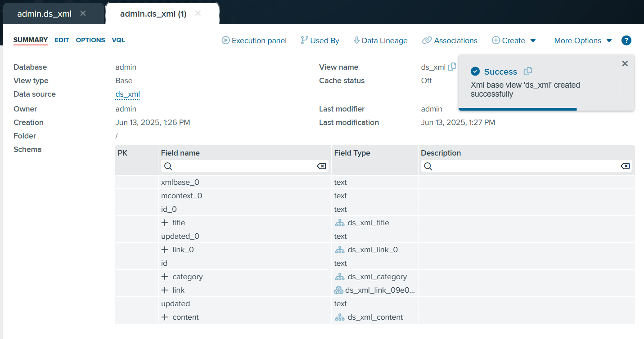Click the help question mark icon
The height and width of the screenshot is (339, 644).
(x=626, y=40)
